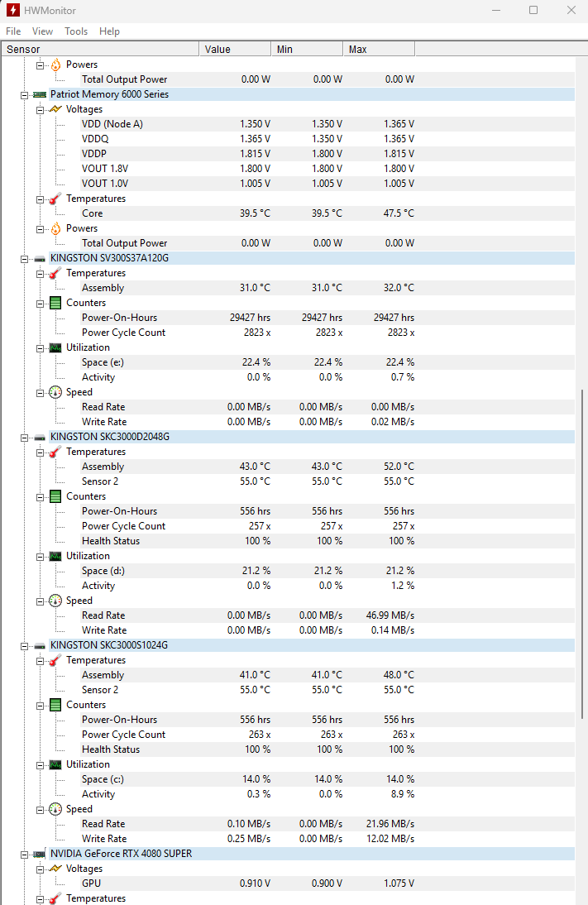
Task: Click the KINGSTON SV300S37A120G drive icon
Action: [40, 258]
